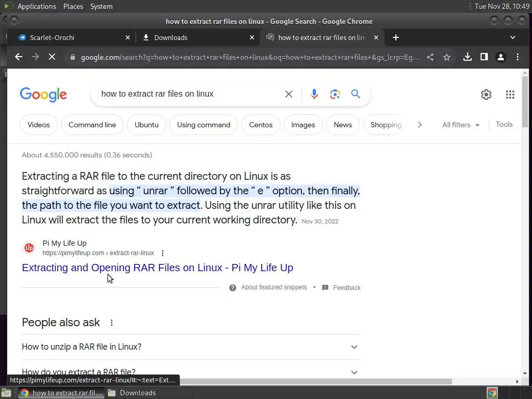Stop page loading with the X button
This screenshot has width=532, height=399.
(x=52, y=57)
